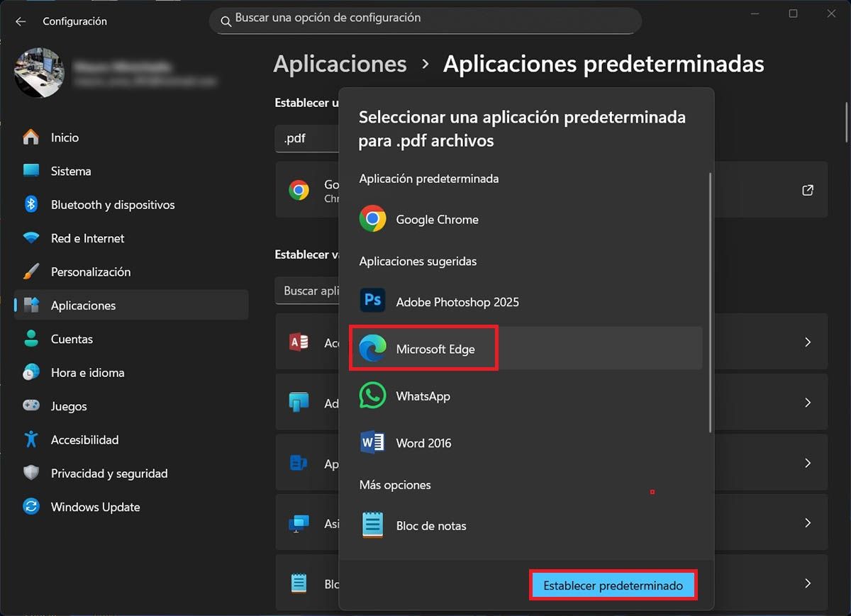
Task: Select Microsoft Edge from suggested apps
Action: (x=435, y=349)
